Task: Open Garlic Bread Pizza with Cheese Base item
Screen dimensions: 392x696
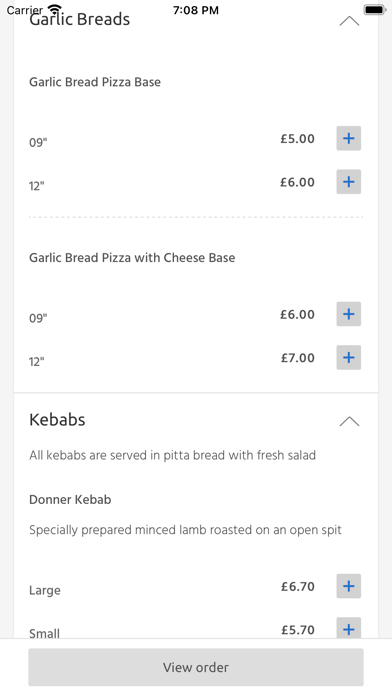Action: [x=132, y=258]
